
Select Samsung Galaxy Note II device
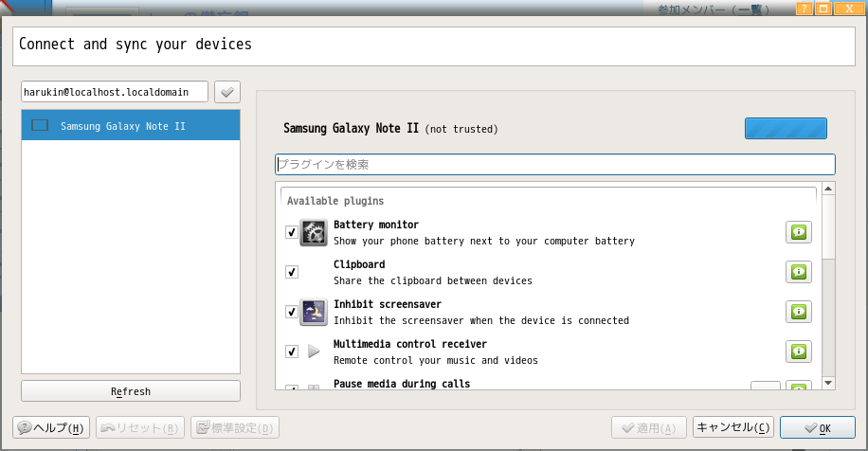tap(131, 126)
